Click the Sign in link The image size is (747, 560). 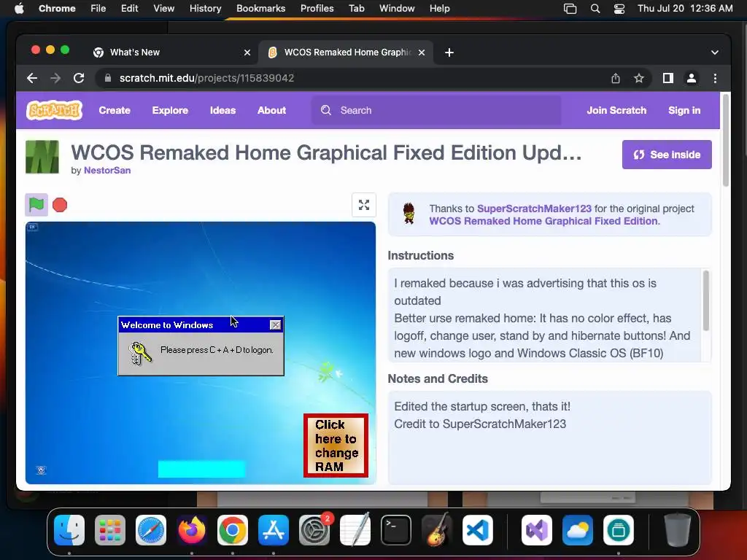(684, 110)
